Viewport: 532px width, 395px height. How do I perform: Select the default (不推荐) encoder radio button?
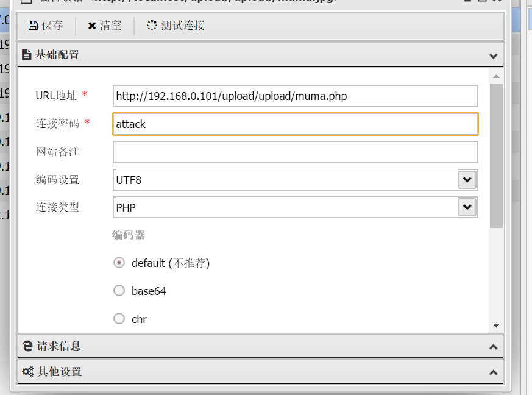[x=119, y=263]
